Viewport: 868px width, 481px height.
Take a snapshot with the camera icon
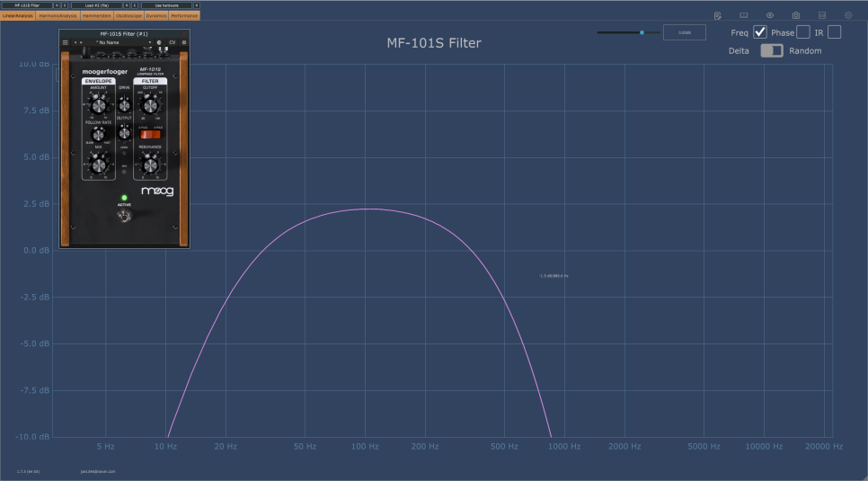796,15
